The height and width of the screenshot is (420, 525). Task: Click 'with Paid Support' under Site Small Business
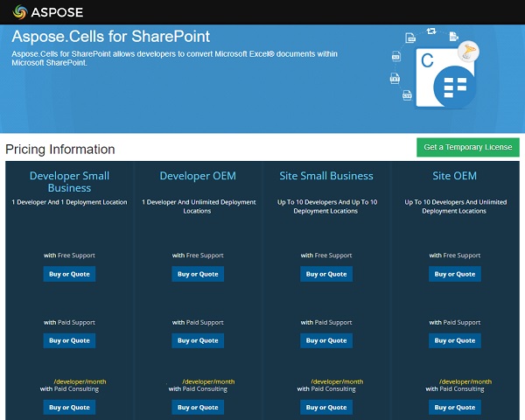[326, 323]
